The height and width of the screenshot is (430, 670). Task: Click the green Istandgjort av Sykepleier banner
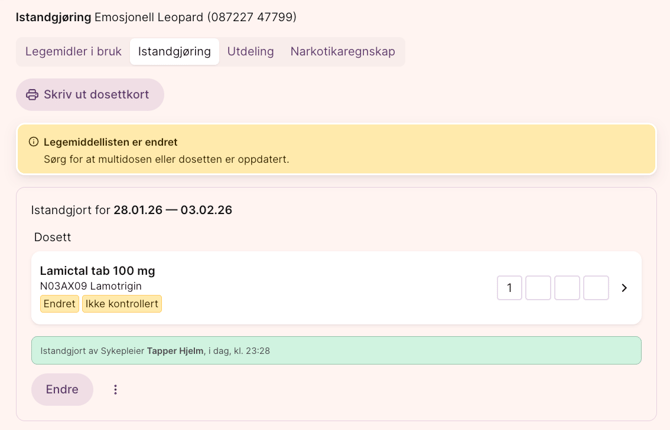[336, 351]
